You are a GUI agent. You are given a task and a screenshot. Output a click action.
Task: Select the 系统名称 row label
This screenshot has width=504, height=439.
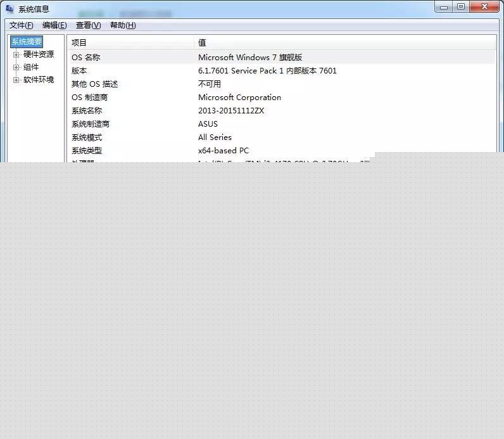[87, 111]
